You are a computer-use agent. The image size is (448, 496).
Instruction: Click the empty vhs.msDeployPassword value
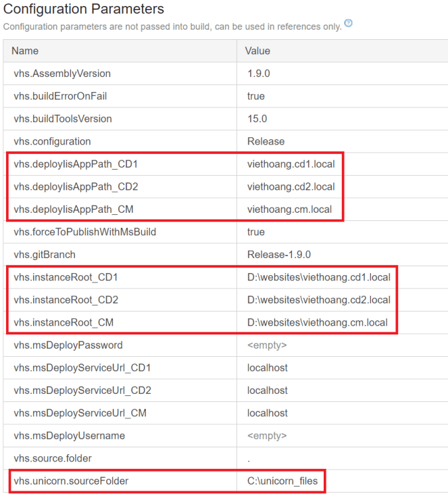[267, 345]
